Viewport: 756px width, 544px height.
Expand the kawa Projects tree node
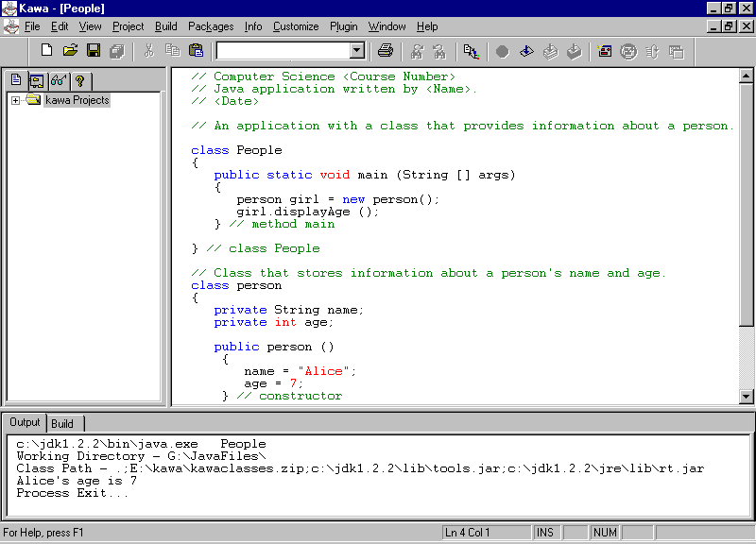(x=16, y=100)
